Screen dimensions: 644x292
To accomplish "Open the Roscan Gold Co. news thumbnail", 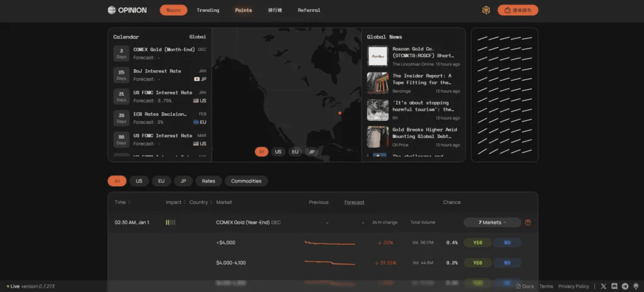I will tap(377, 56).
